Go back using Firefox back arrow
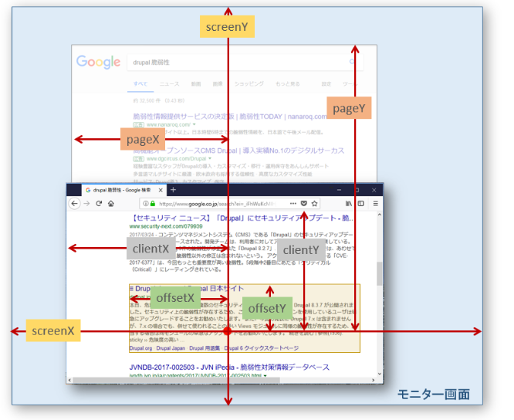514x420 pixels. point(74,204)
